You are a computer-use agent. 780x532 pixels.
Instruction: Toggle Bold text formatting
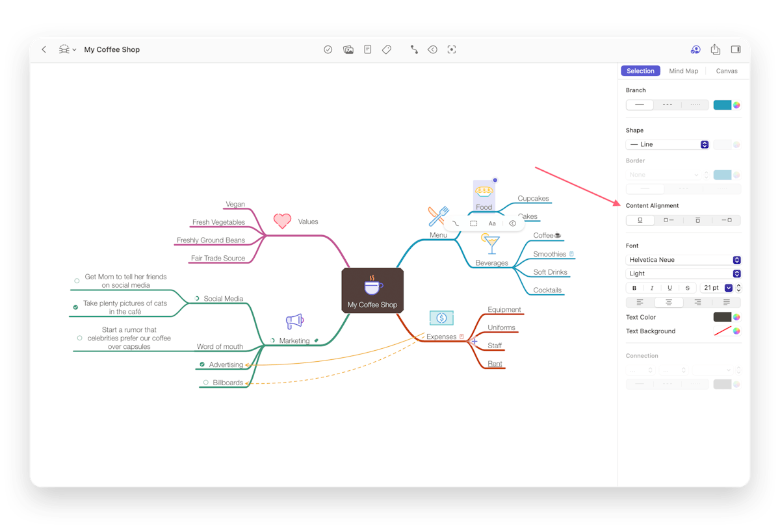coord(634,288)
